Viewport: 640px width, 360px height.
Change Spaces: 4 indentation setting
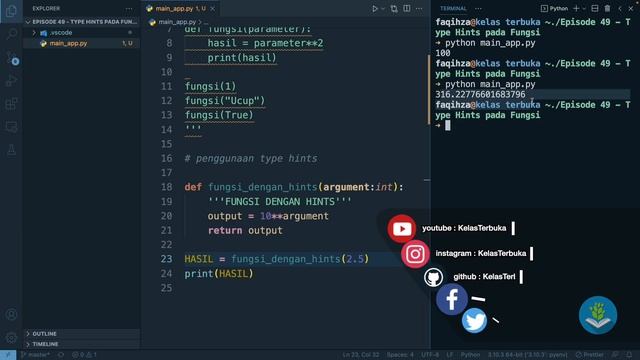click(400, 355)
